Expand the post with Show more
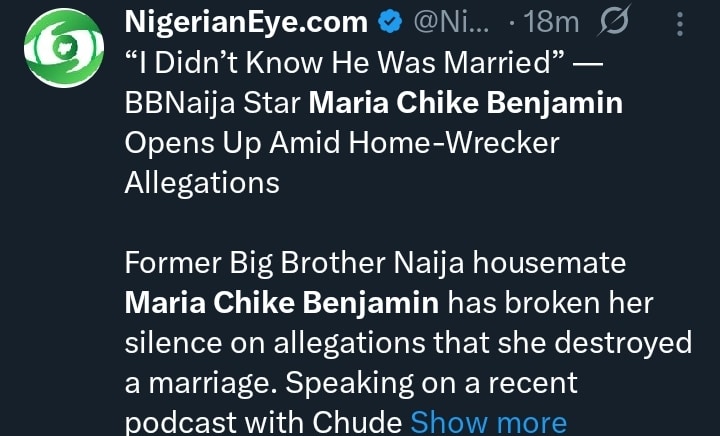The height and width of the screenshot is (436, 720). click(x=488, y=423)
